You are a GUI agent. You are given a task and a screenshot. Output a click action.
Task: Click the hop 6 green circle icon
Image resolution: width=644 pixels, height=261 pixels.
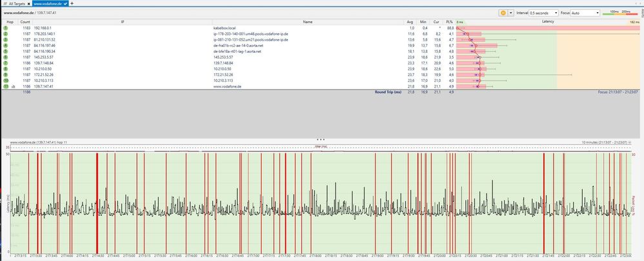click(x=5, y=57)
